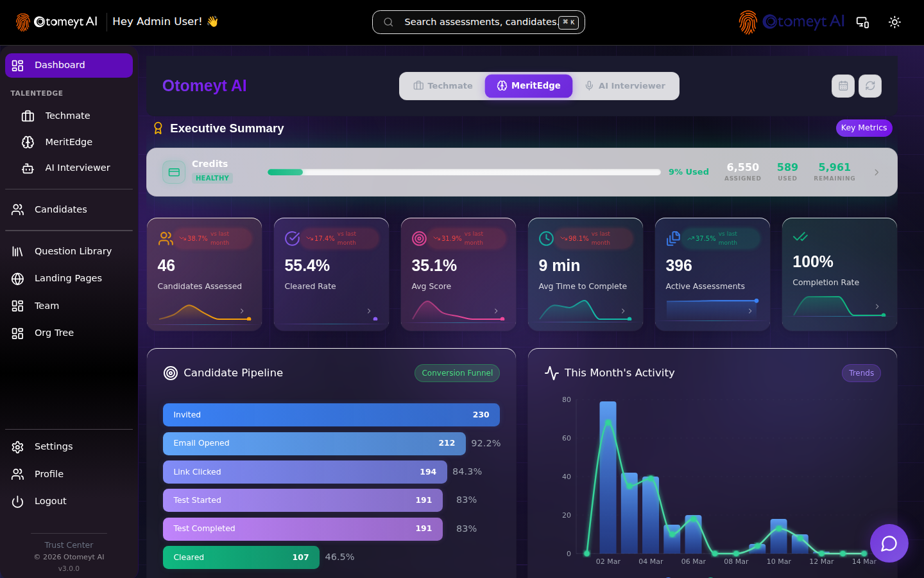Image resolution: width=924 pixels, height=578 pixels.
Task: Expand the Completion Rate card chevron
Action: pos(877,306)
